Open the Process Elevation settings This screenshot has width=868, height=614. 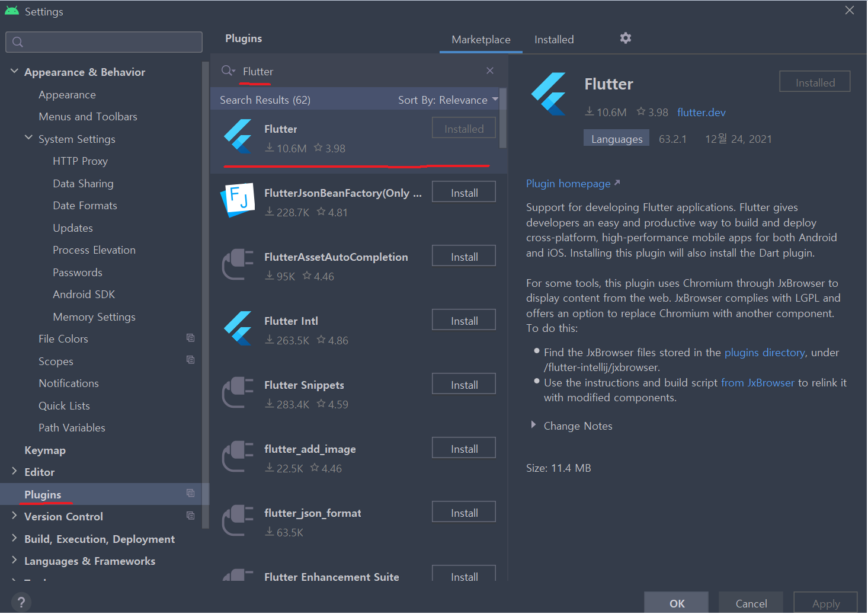coord(94,250)
